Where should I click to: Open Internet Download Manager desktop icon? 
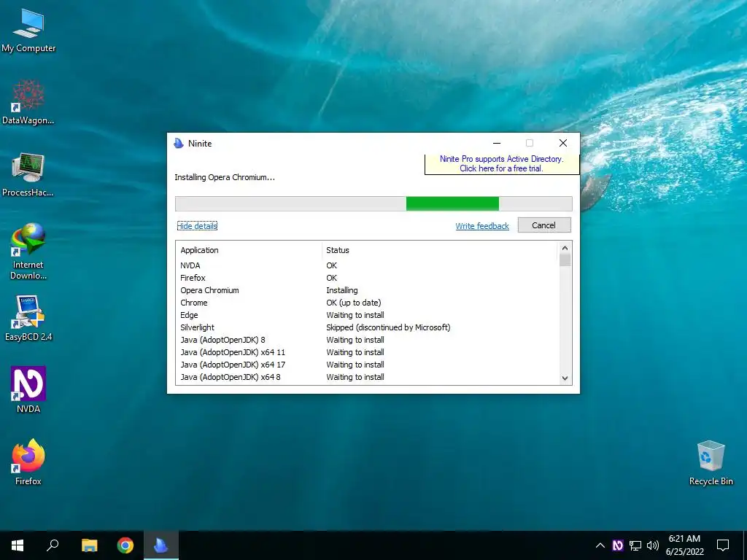tap(28, 252)
